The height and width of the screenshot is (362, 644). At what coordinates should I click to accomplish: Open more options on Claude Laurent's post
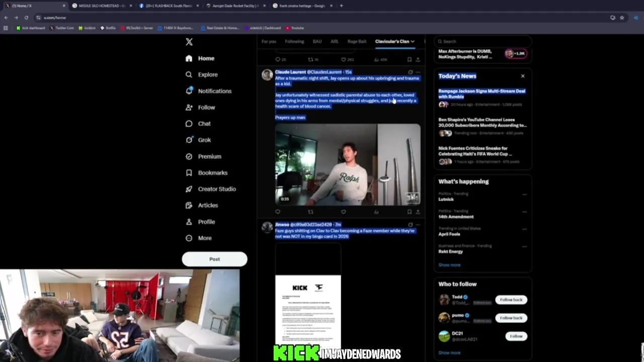pos(418,72)
